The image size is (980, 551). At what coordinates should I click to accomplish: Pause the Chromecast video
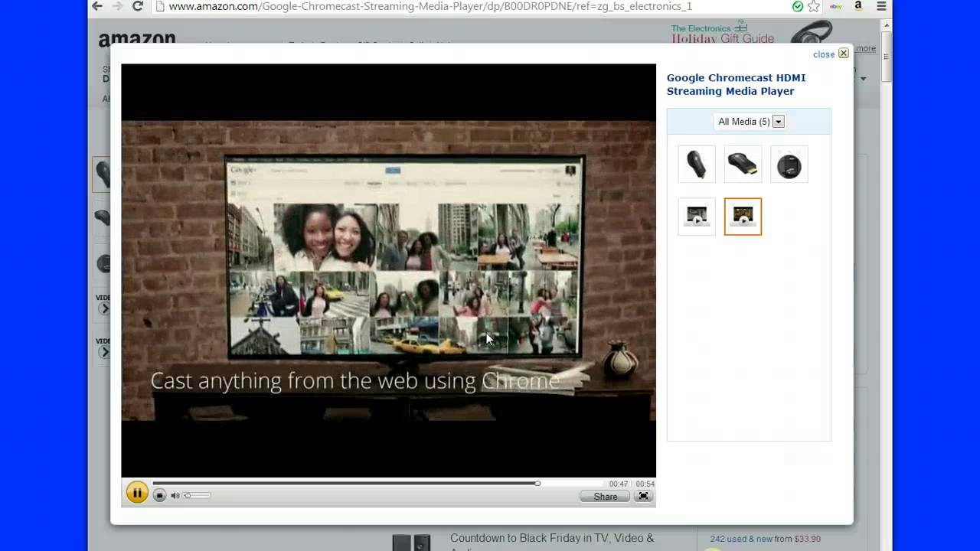tap(137, 493)
